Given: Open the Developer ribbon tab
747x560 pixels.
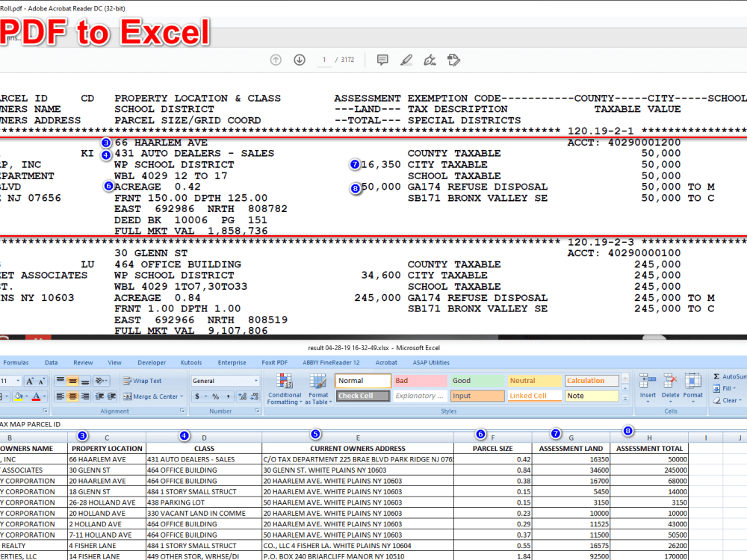Looking at the screenshot, I should pos(152,362).
